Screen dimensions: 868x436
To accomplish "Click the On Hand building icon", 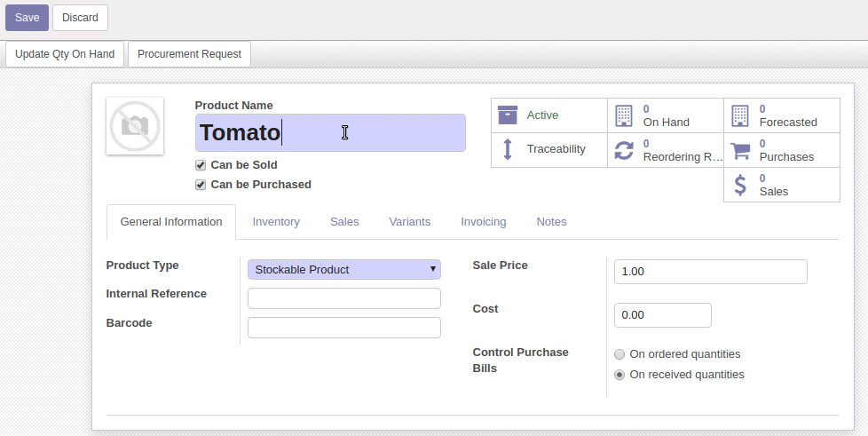I will (x=624, y=115).
